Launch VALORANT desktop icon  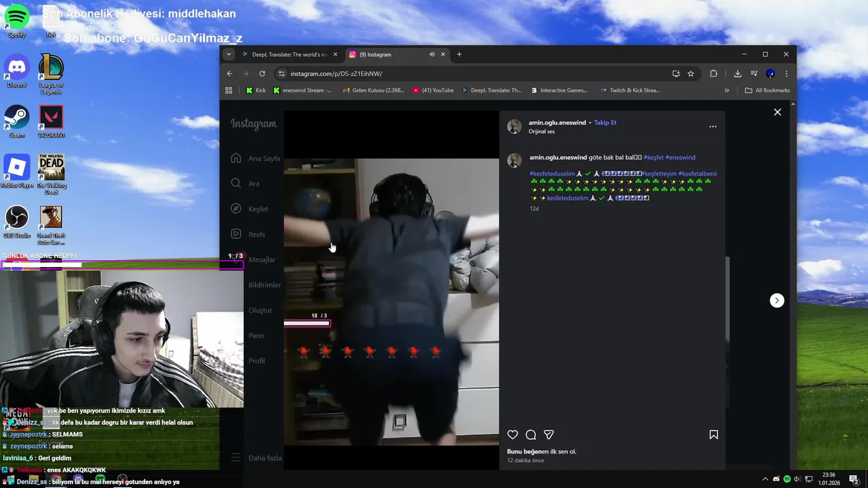(x=51, y=122)
